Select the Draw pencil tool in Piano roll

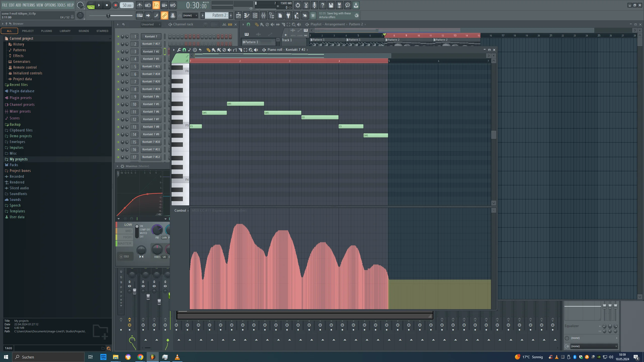click(x=208, y=50)
